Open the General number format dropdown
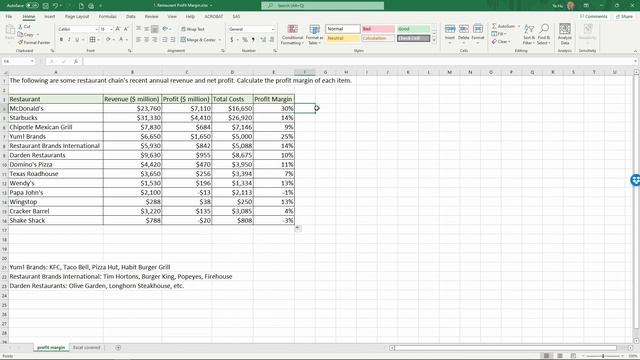This screenshot has height=360, width=640. pos(273,29)
